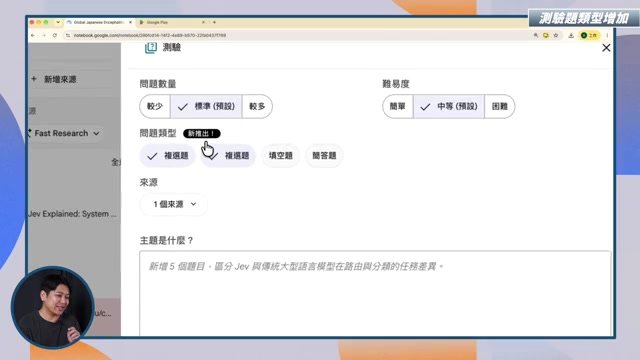Viewport: 640px width, 360px height.
Task: Select 較少 for question count
Action: [155, 107]
